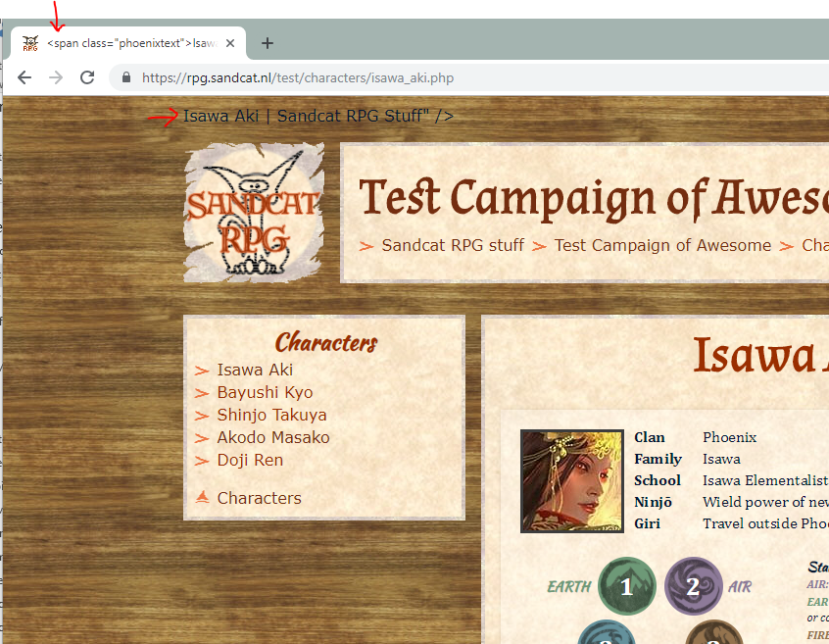The width and height of the screenshot is (829, 644).
Task: Open Bayushi Kyo character page
Action: (265, 392)
